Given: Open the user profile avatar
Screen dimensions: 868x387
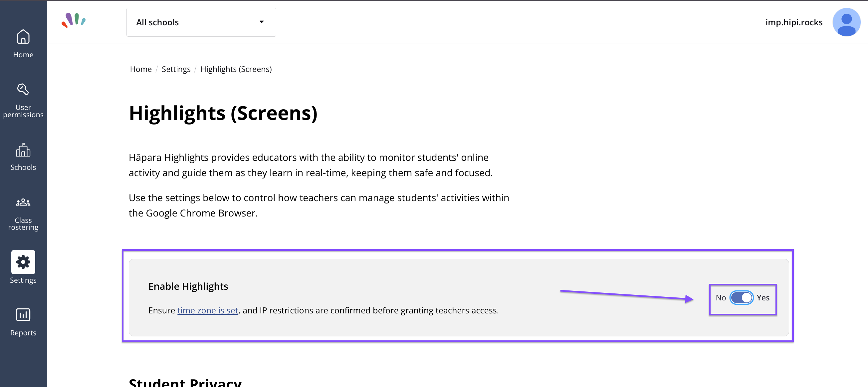Looking at the screenshot, I should (846, 22).
